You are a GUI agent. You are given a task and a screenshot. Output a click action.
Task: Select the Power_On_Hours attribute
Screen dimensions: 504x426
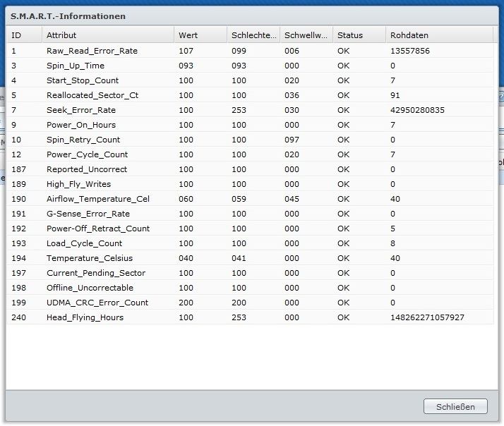pyautogui.click(x=81, y=125)
